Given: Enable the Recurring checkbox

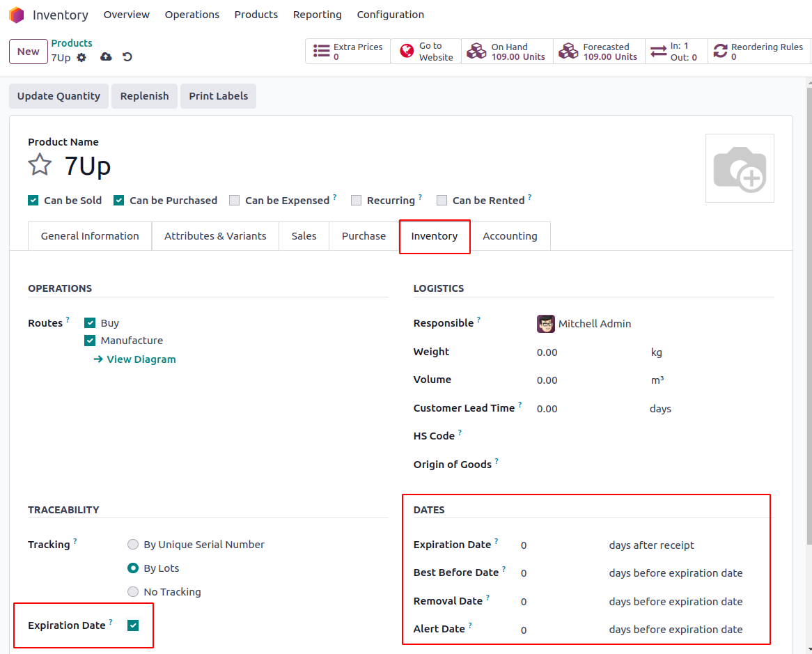Looking at the screenshot, I should click(x=357, y=201).
